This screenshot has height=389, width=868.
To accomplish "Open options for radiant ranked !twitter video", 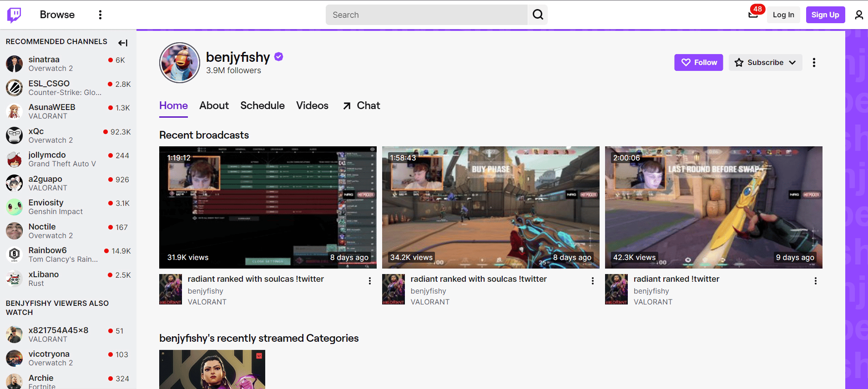I will pyautogui.click(x=816, y=281).
